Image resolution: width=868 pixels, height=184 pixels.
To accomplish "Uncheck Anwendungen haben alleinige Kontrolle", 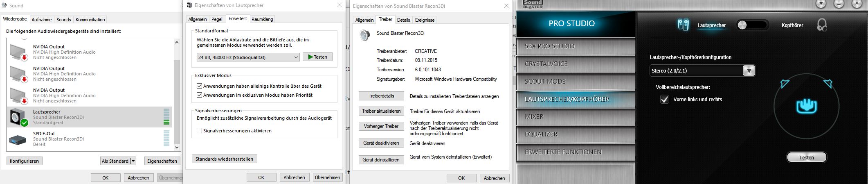I will pos(200,86).
